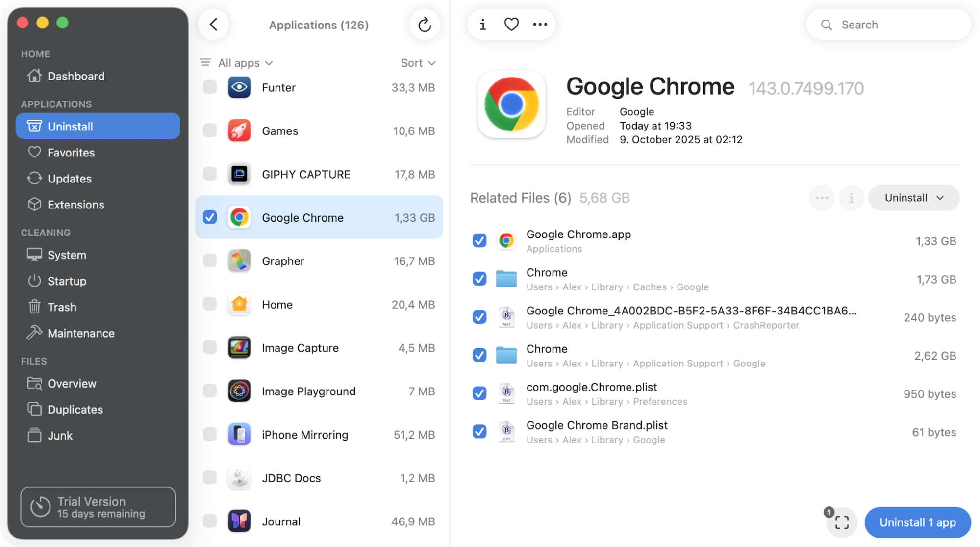Image resolution: width=980 pixels, height=547 pixels.
Task: Click the Funter app icon
Action: tap(239, 87)
